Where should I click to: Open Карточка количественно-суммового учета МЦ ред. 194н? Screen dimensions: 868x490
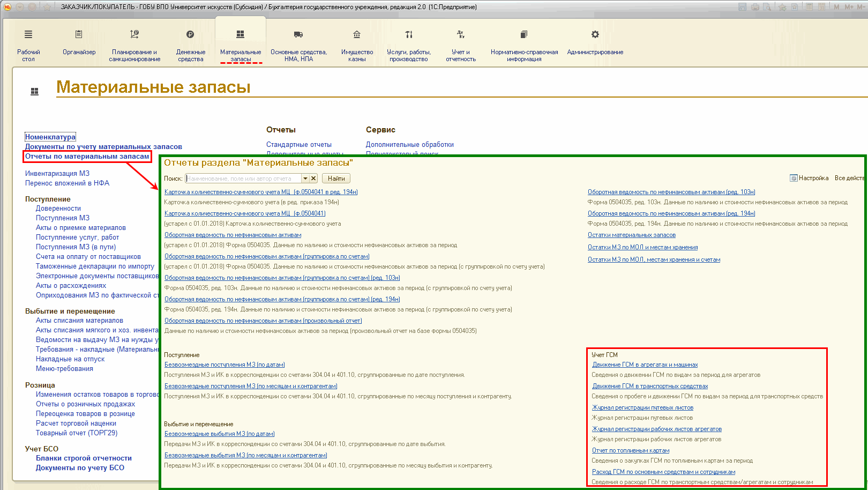261,192
